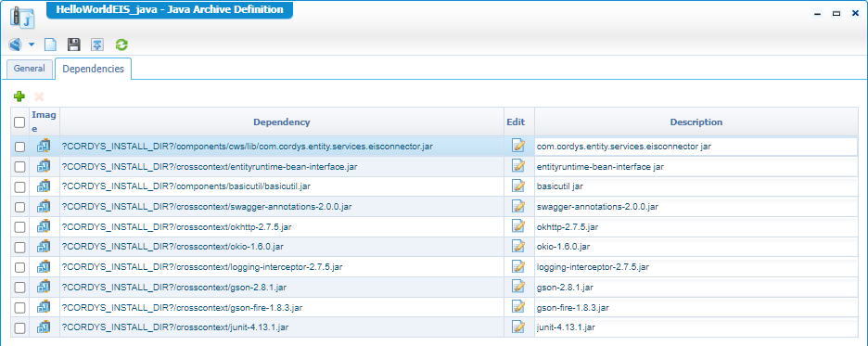
Task: Edit the entityruntime-bean-interface.jar dependency
Action: point(518,165)
